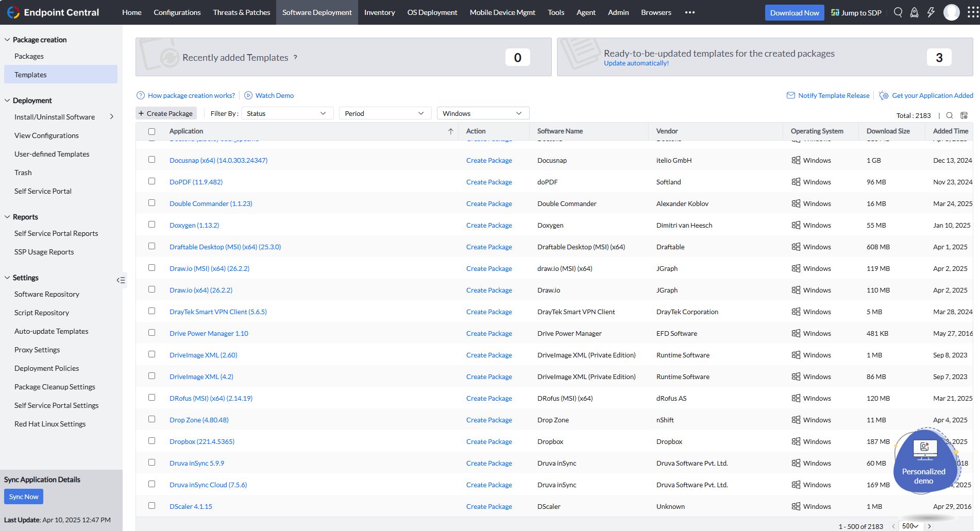Open the Personalized demo bubble

pyautogui.click(x=925, y=461)
